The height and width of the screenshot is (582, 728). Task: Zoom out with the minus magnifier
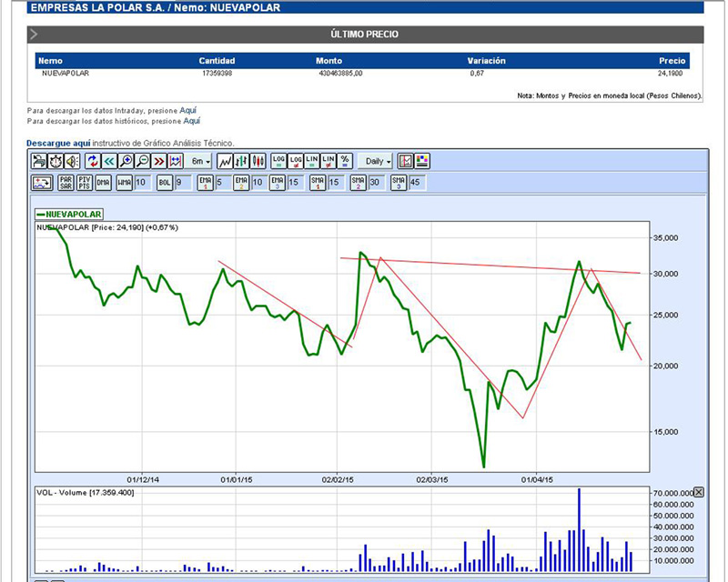point(143,161)
